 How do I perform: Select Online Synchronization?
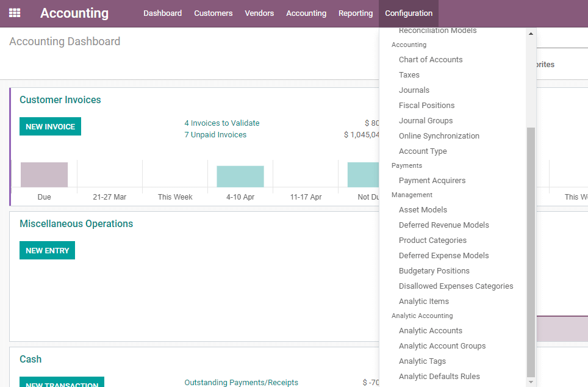click(439, 136)
